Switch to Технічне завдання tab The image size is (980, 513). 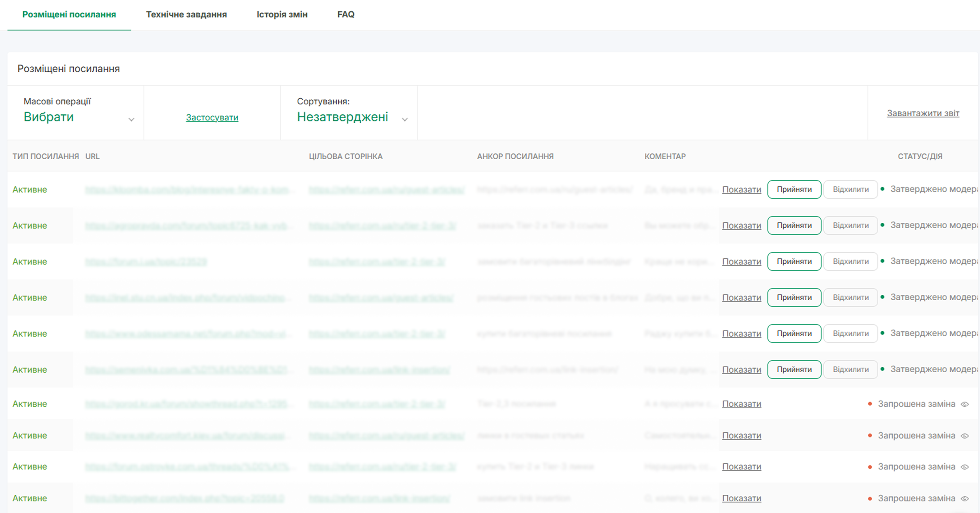tap(186, 15)
